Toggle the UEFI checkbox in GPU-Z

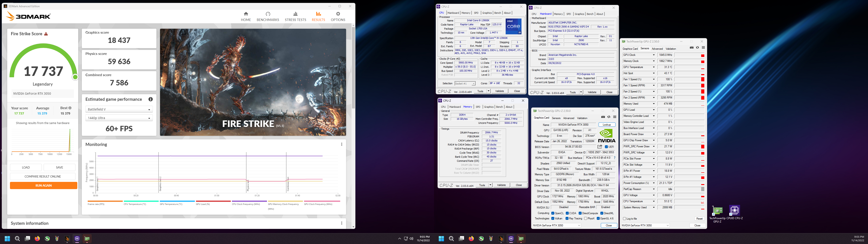[606, 147]
